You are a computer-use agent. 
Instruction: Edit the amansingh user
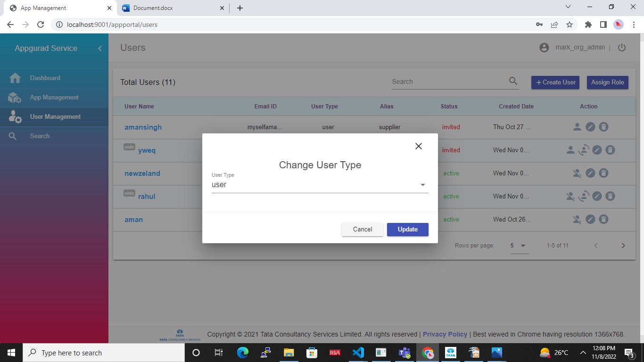[x=590, y=127]
